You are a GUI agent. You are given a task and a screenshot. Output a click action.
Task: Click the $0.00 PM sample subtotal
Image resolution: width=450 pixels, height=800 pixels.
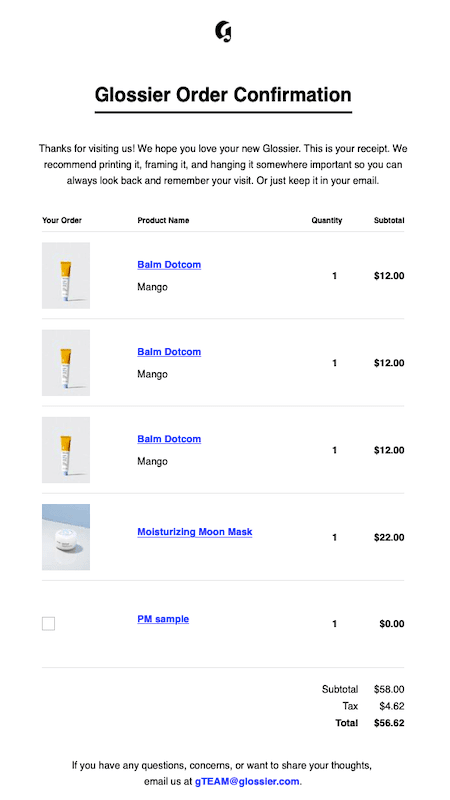click(392, 624)
